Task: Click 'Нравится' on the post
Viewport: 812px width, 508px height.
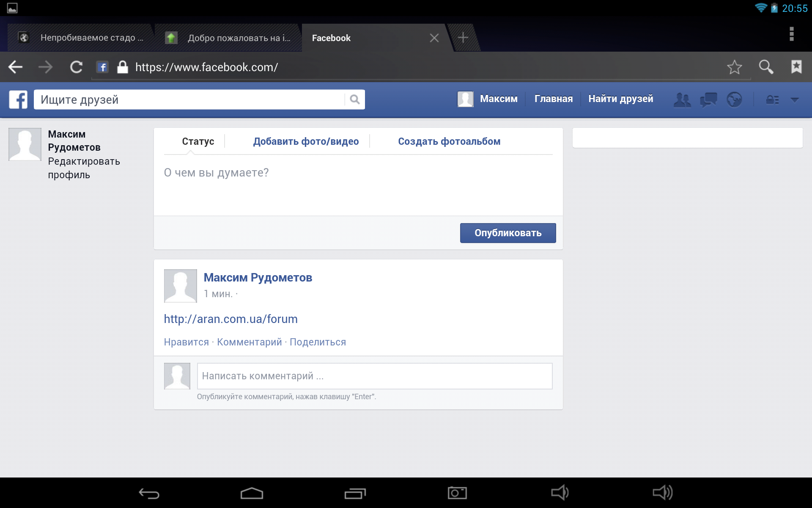Action: [x=187, y=342]
